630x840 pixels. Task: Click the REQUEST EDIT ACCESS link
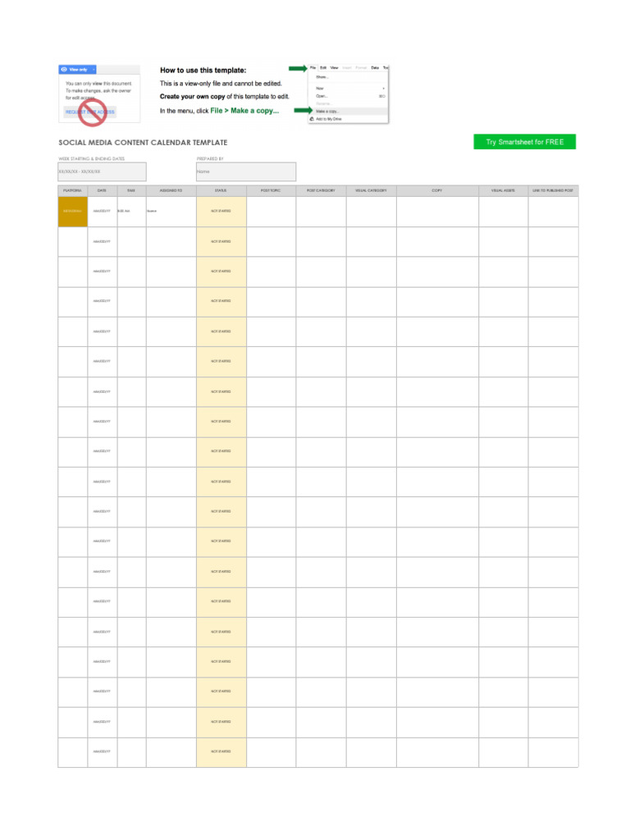click(x=90, y=112)
